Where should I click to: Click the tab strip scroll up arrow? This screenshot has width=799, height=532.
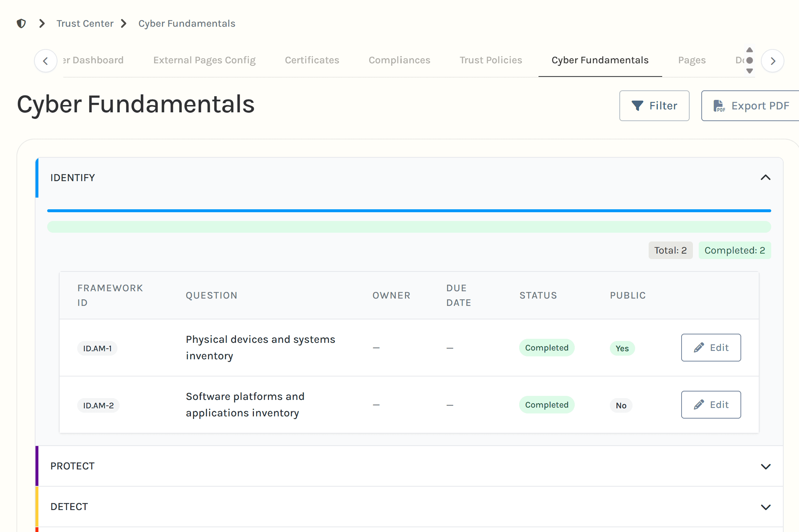click(x=750, y=50)
